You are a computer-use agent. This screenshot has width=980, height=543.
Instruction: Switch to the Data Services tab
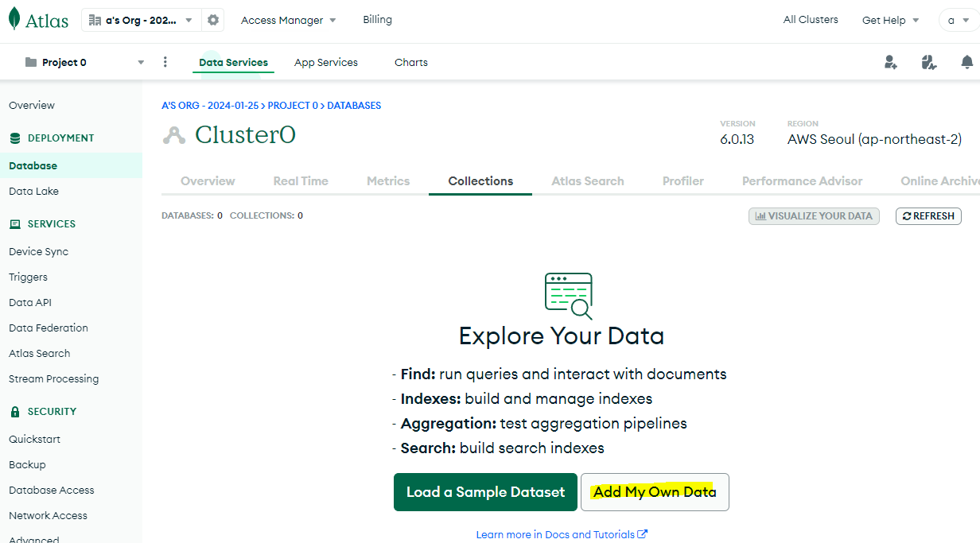(233, 62)
